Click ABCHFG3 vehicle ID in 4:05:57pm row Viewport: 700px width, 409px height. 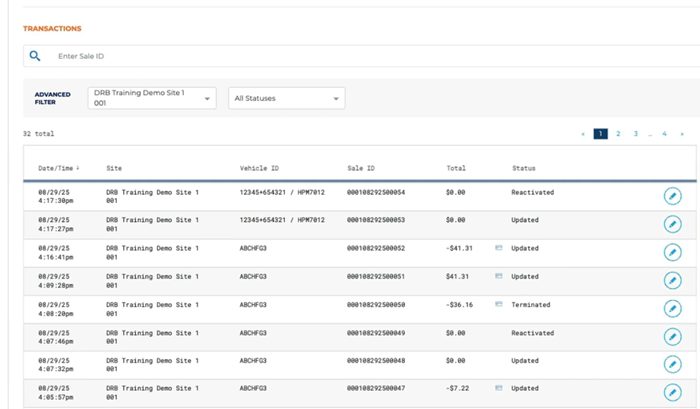[x=253, y=388]
